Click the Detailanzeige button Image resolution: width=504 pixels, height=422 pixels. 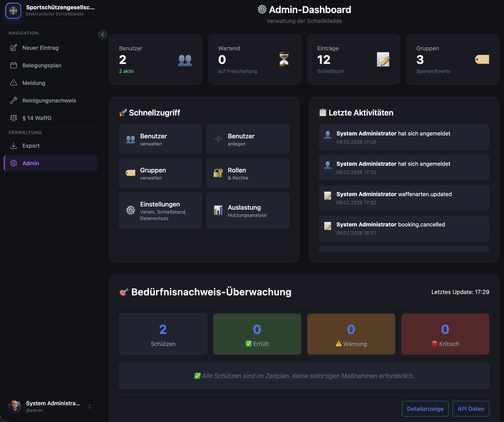(425, 409)
